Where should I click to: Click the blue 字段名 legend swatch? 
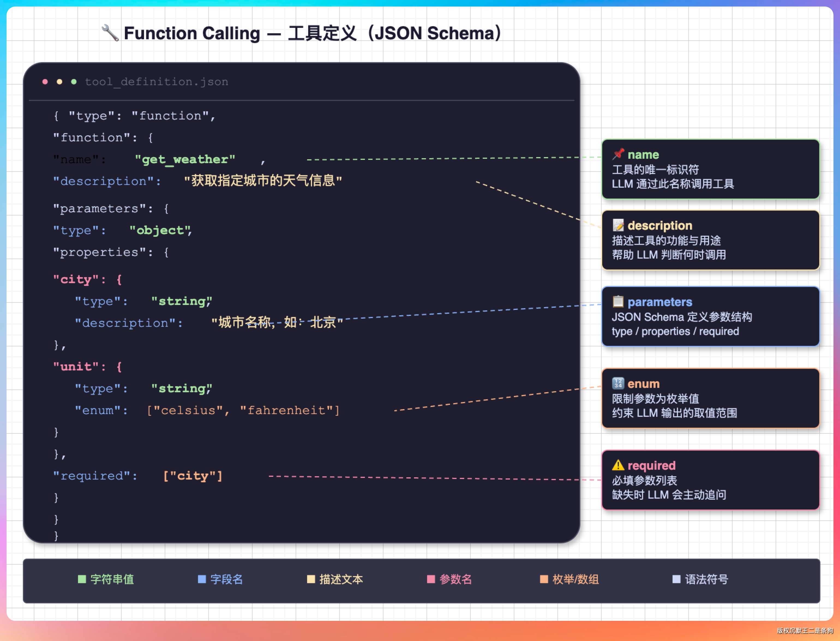[x=202, y=579]
